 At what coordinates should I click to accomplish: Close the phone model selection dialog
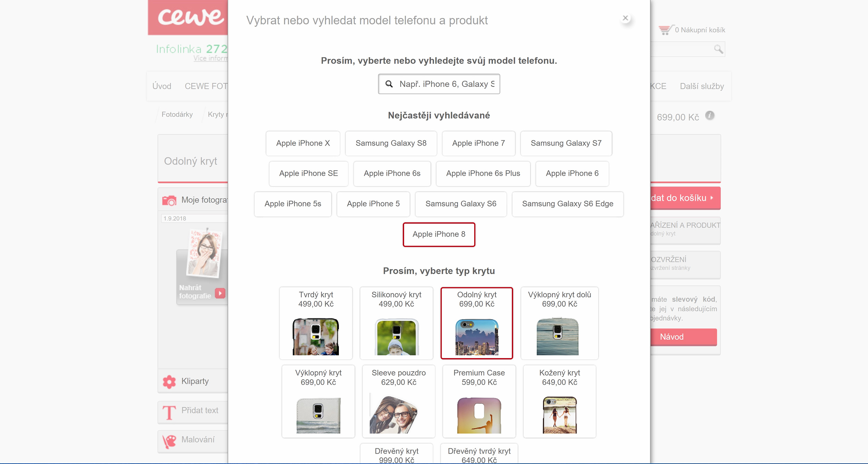pyautogui.click(x=625, y=18)
